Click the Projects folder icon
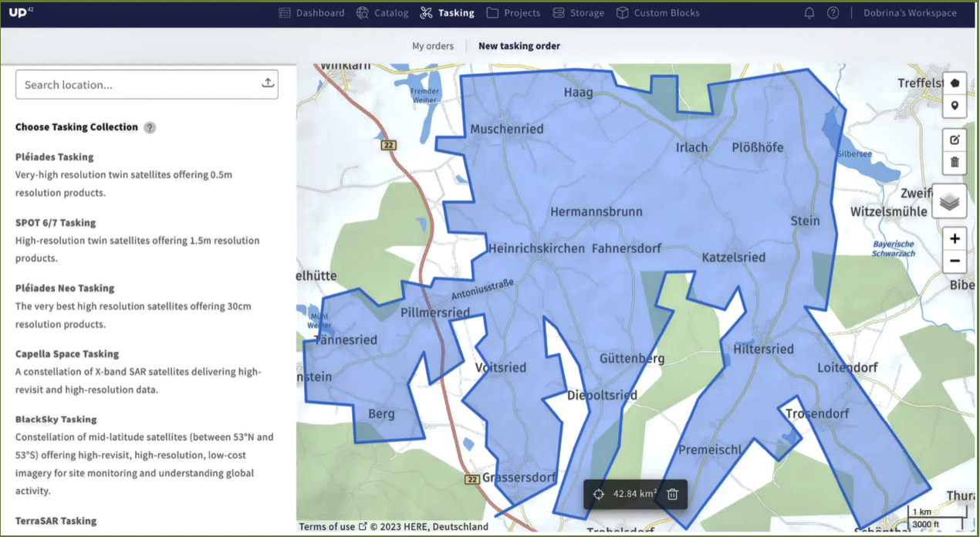 [x=492, y=13]
